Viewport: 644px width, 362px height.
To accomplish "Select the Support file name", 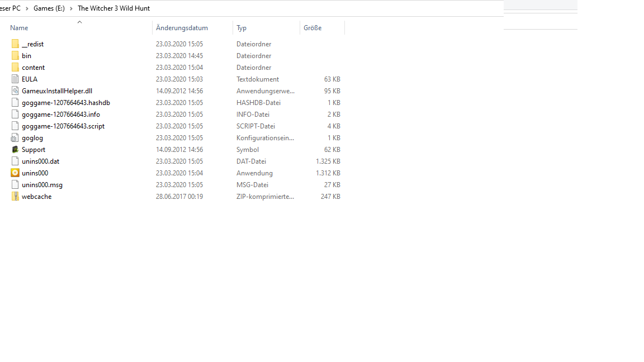I will pos(34,150).
